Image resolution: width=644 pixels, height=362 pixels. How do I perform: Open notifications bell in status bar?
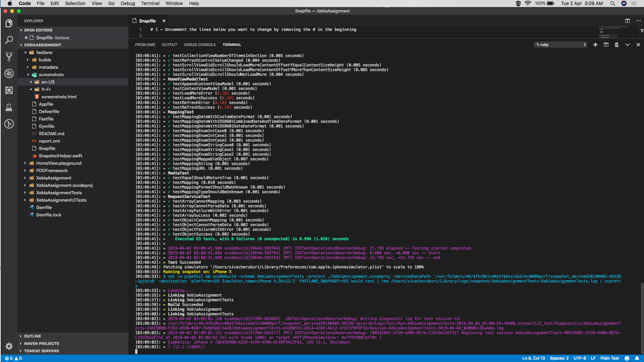click(637, 358)
